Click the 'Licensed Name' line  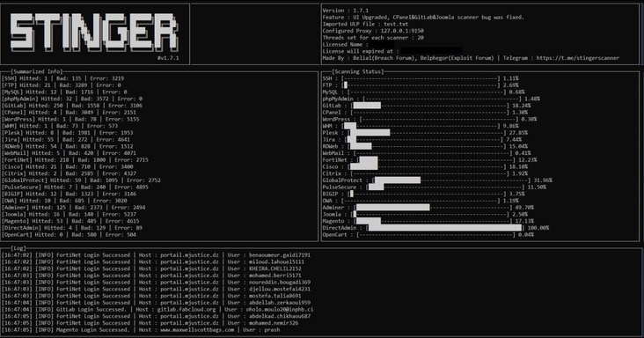point(358,44)
